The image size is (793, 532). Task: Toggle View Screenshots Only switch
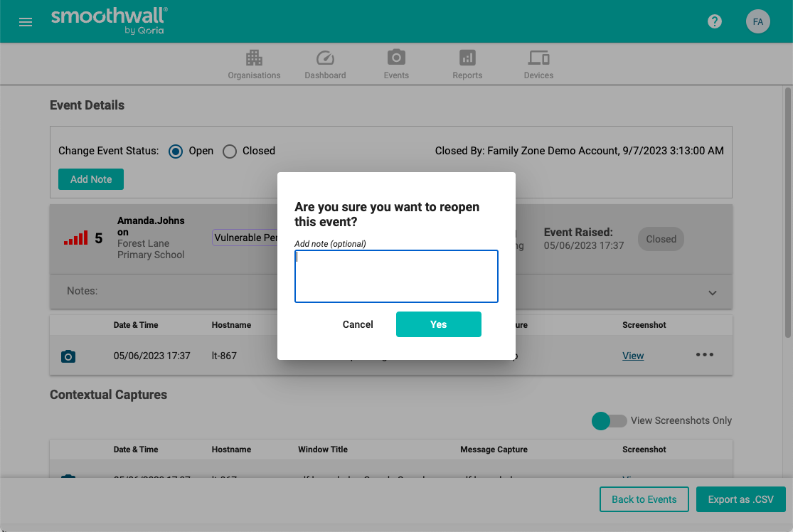point(609,420)
